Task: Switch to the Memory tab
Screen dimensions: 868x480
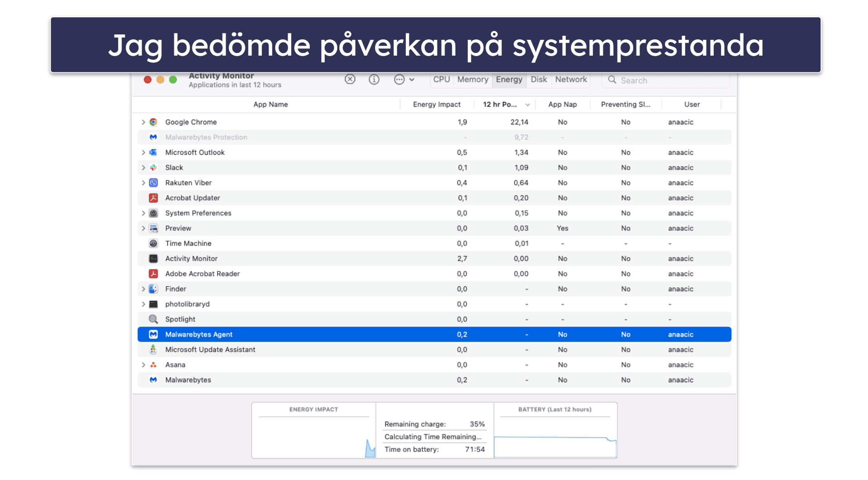Action: [x=473, y=80]
